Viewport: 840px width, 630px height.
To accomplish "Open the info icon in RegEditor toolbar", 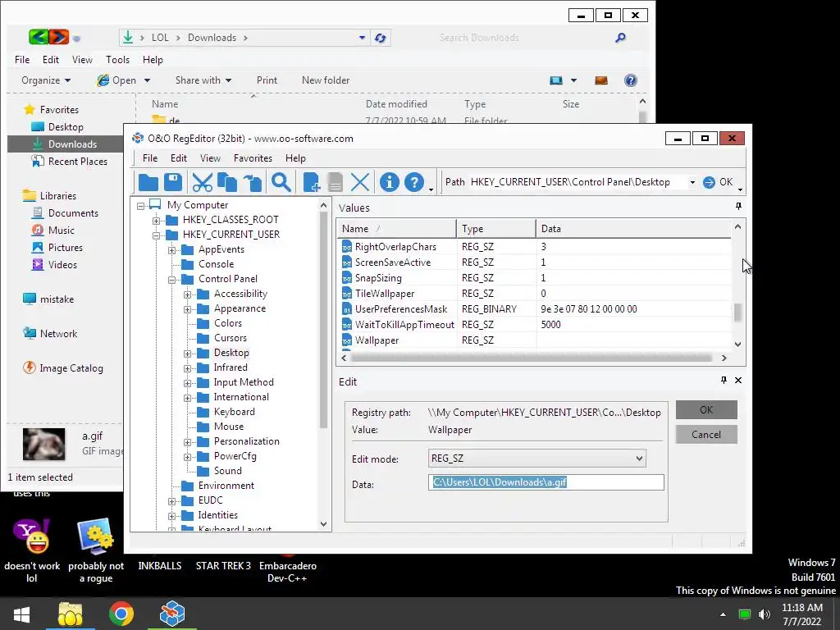I will [390, 183].
